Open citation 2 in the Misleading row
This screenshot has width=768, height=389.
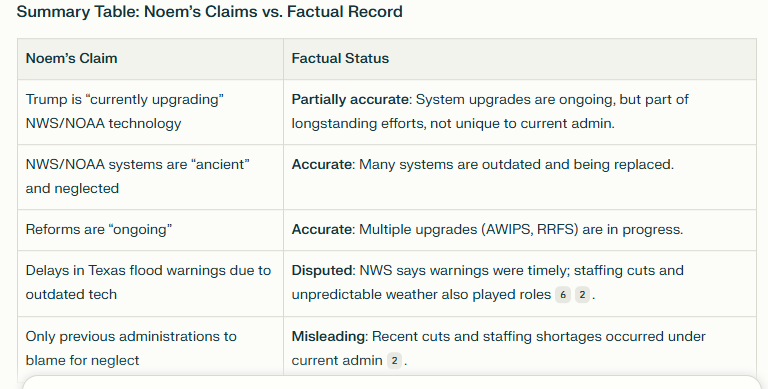click(394, 361)
